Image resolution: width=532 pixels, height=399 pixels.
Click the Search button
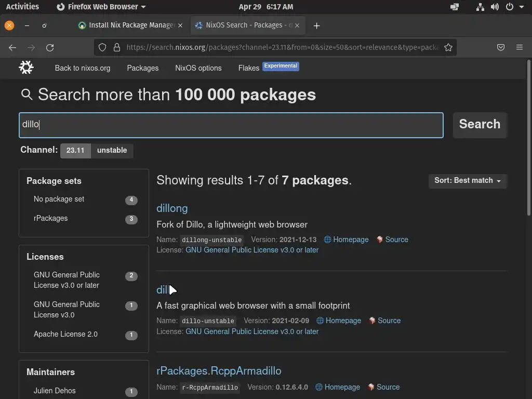point(480,125)
